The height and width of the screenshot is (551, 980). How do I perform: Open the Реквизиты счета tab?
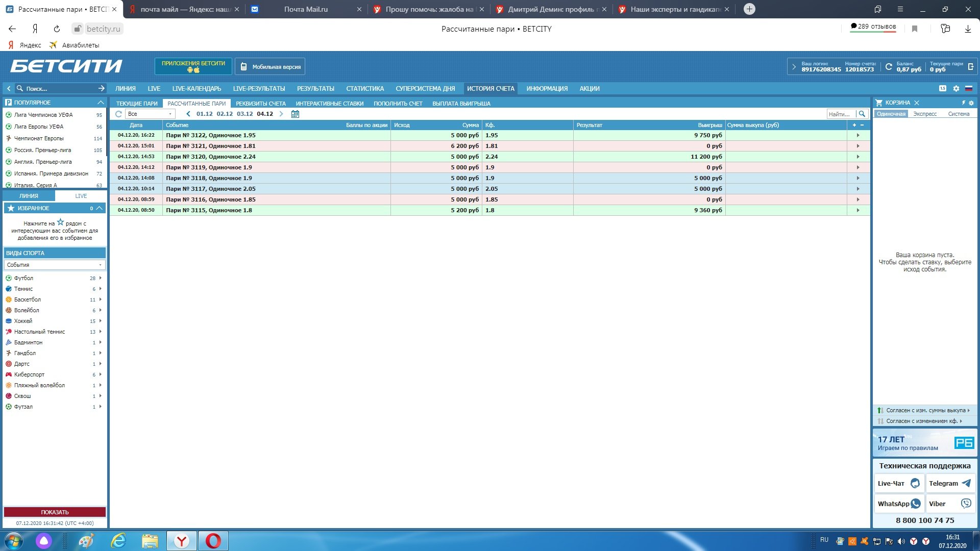coord(260,104)
